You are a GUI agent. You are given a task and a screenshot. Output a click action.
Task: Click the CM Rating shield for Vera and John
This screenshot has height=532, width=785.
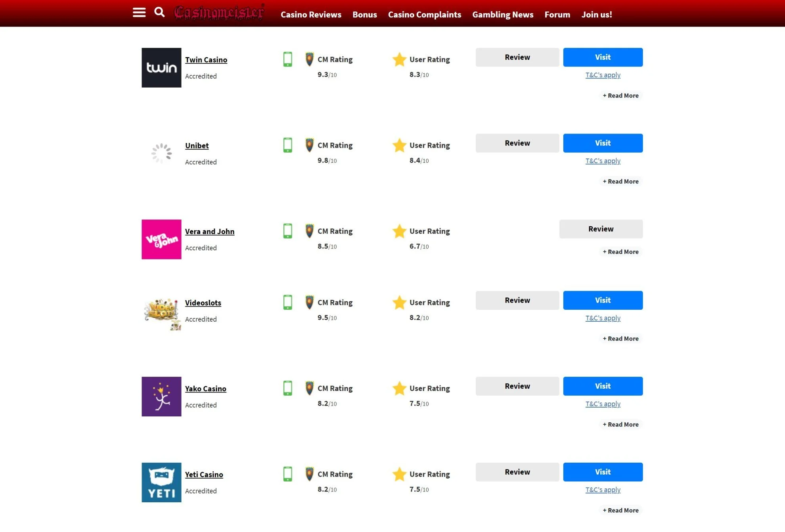tap(310, 231)
